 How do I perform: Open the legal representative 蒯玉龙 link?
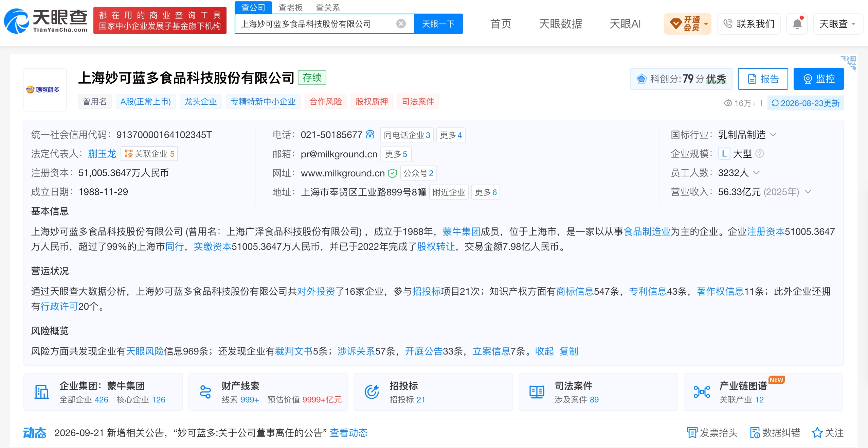pos(102,154)
